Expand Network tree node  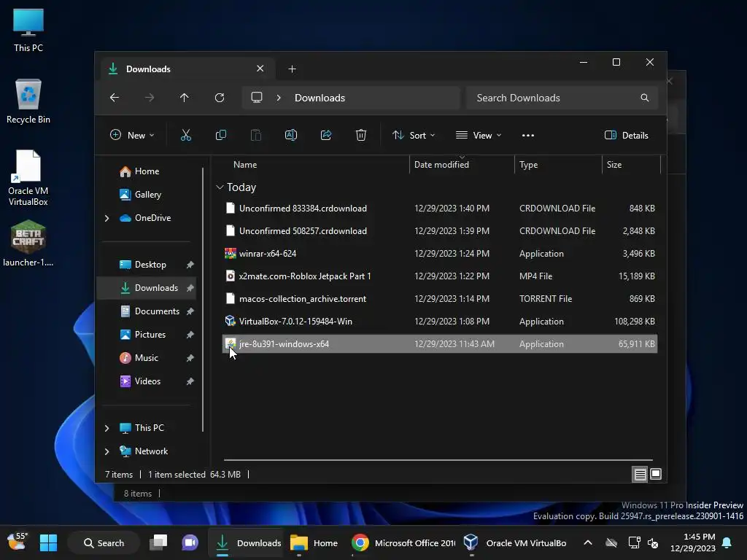(x=107, y=451)
